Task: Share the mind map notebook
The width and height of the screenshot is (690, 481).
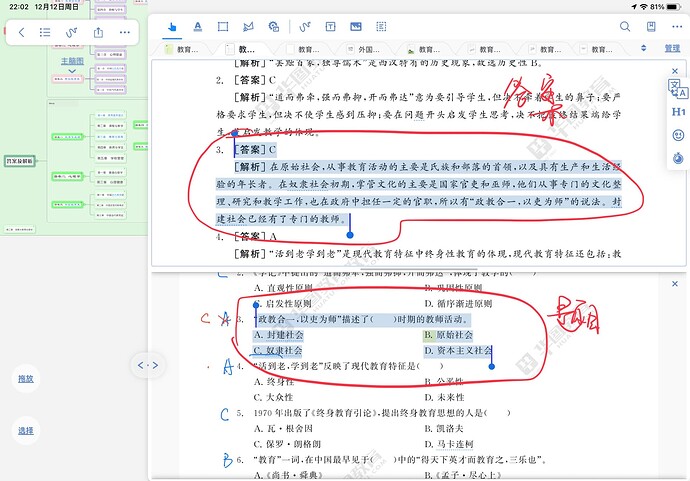Action: pyautogui.click(x=99, y=32)
